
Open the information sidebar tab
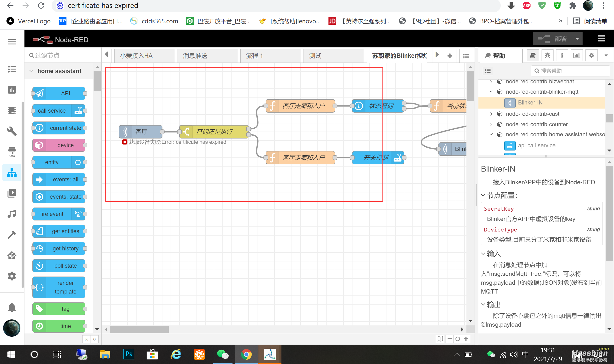point(562,55)
